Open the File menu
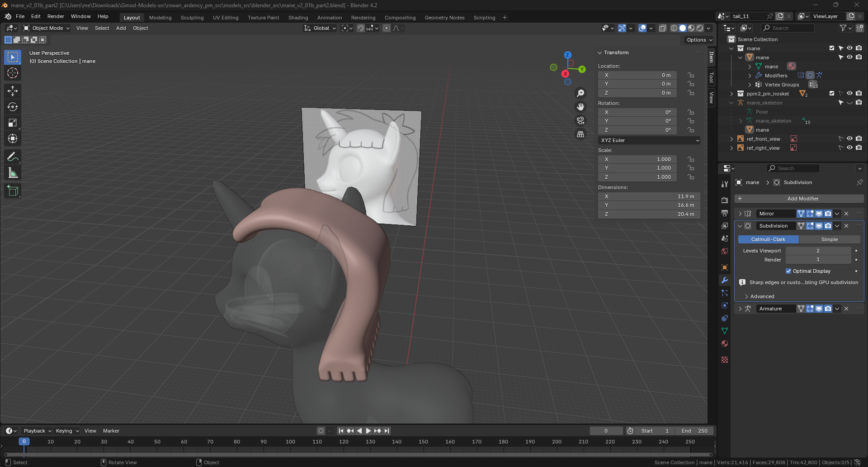The height and width of the screenshot is (467, 868). (20, 16)
